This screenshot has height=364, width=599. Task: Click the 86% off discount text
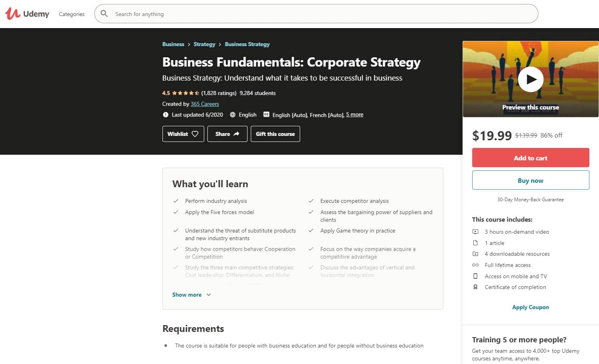[551, 135]
